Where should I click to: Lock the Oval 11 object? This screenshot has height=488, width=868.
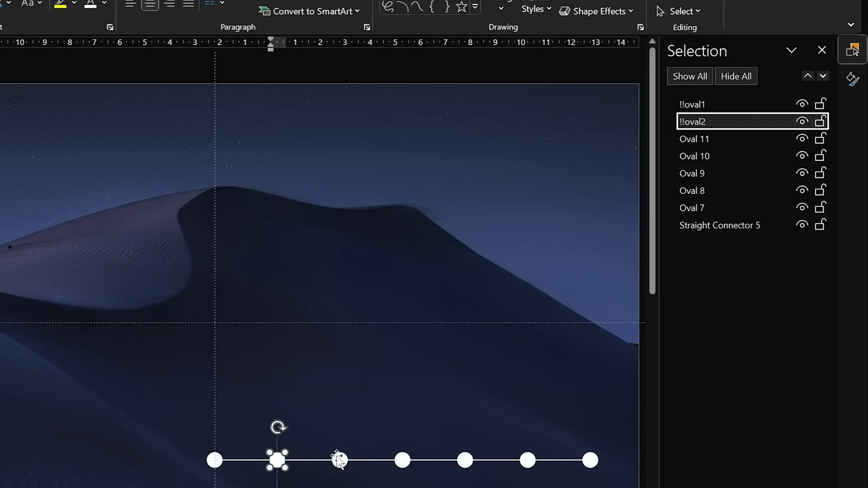coord(821,138)
